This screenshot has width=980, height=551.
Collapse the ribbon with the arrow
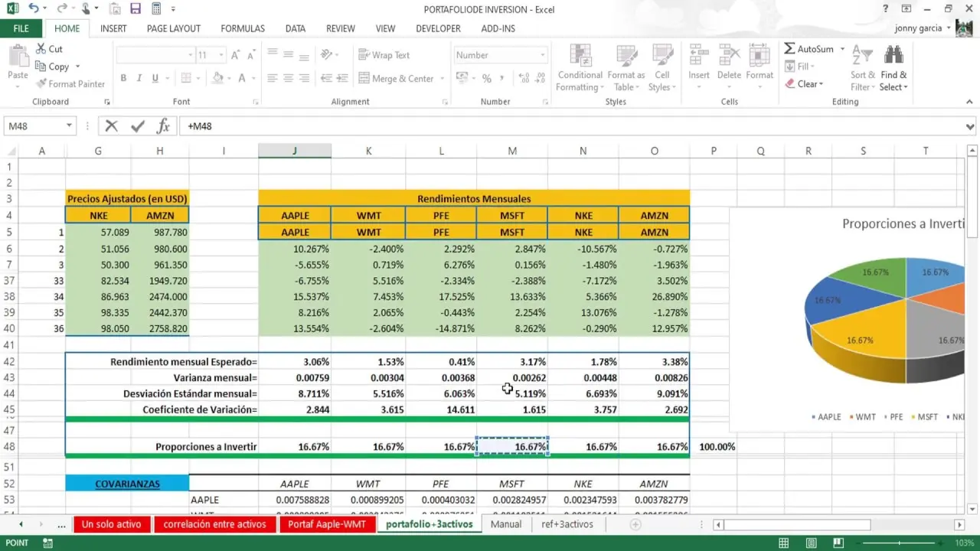coord(971,102)
